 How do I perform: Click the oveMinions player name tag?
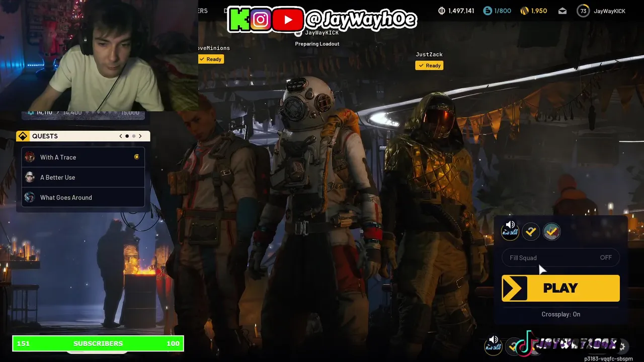click(x=214, y=48)
